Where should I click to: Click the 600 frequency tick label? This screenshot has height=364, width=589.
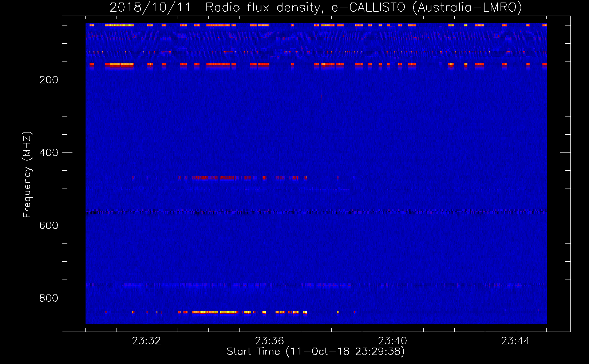tap(49, 225)
